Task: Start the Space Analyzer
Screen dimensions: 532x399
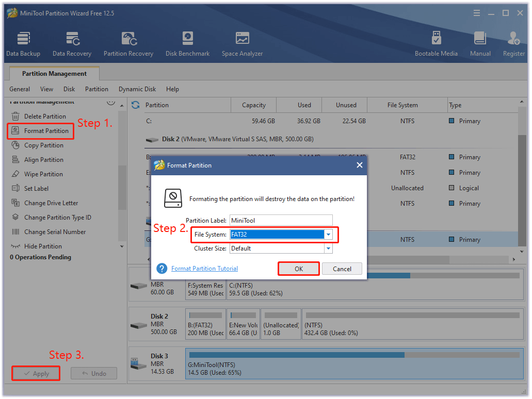Action: point(241,43)
